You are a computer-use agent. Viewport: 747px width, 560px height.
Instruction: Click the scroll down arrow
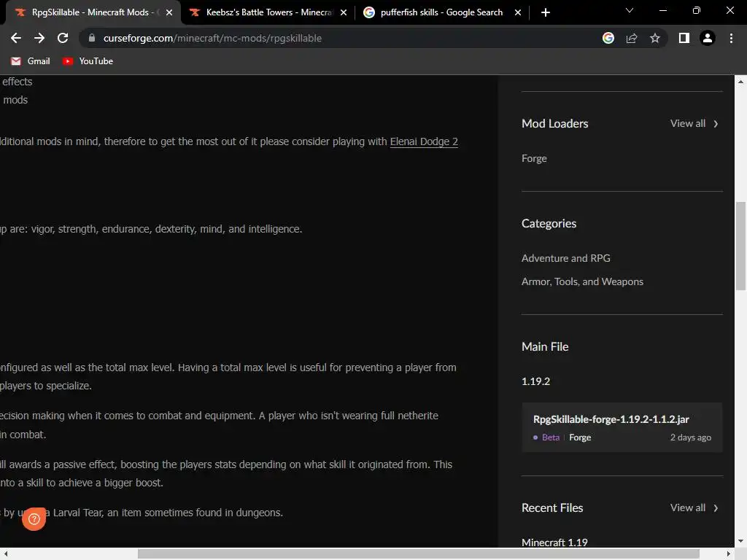(x=740, y=541)
